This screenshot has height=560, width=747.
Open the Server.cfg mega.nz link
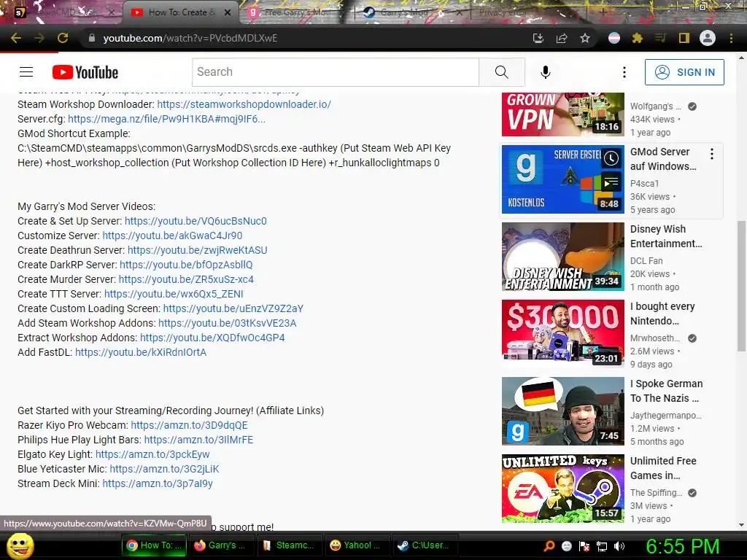[167, 119]
